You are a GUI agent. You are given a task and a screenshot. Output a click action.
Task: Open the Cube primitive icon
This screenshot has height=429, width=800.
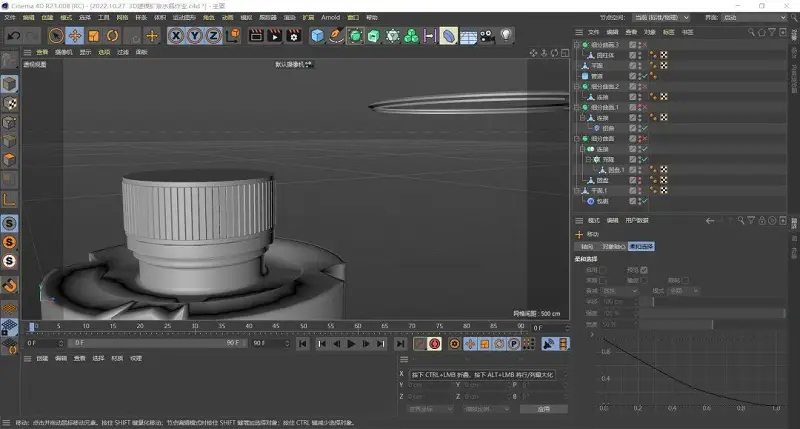(x=317, y=36)
